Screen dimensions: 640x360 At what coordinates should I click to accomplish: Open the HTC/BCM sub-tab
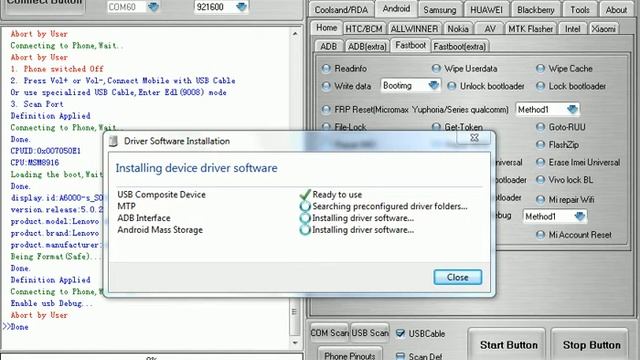pos(364,29)
